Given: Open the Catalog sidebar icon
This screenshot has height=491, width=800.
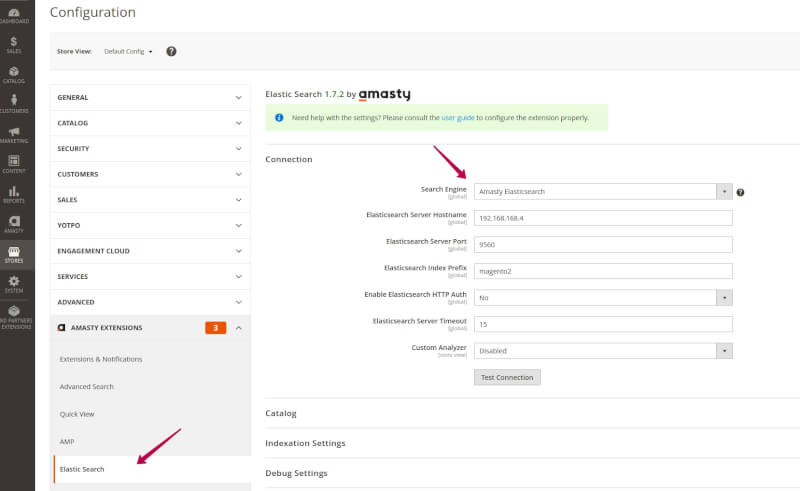Looking at the screenshot, I should pos(14,75).
